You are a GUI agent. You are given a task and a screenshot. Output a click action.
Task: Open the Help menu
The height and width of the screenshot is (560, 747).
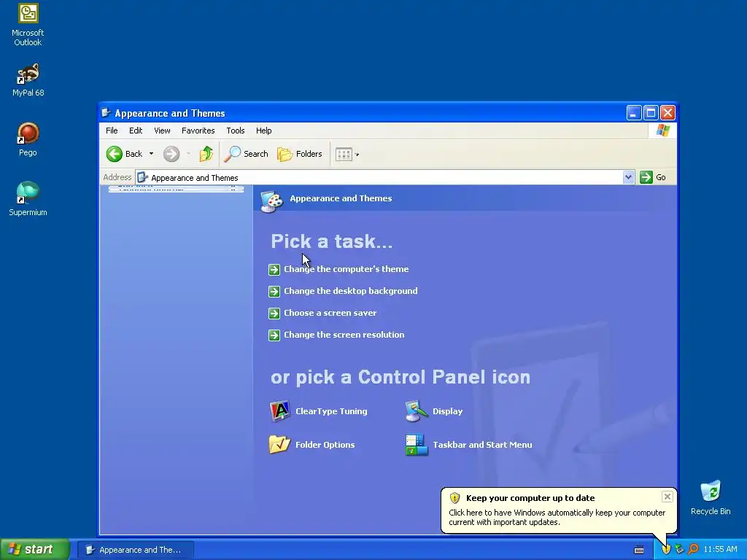pos(263,131)
